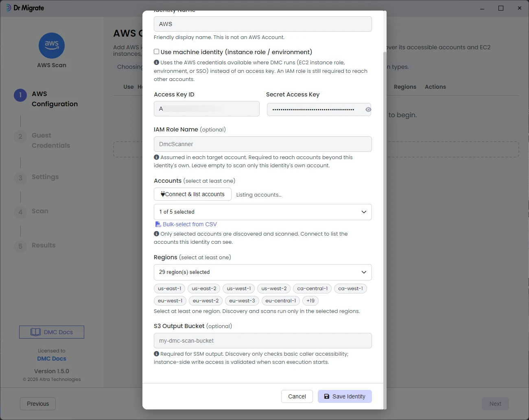Click the us-east-2 region chip

[x=204, y=289]
